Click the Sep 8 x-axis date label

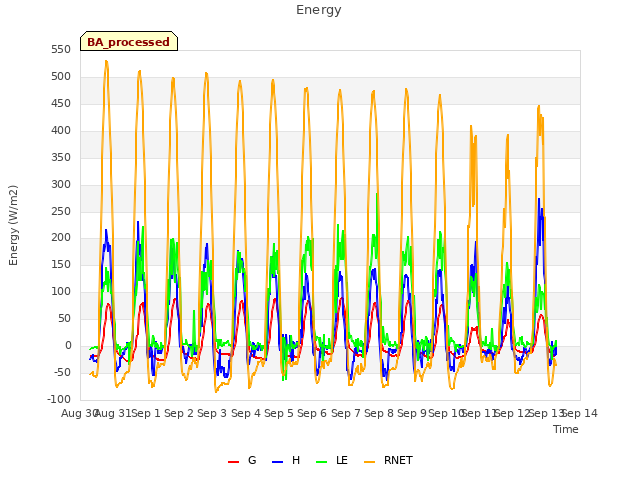tap(379, 413)
